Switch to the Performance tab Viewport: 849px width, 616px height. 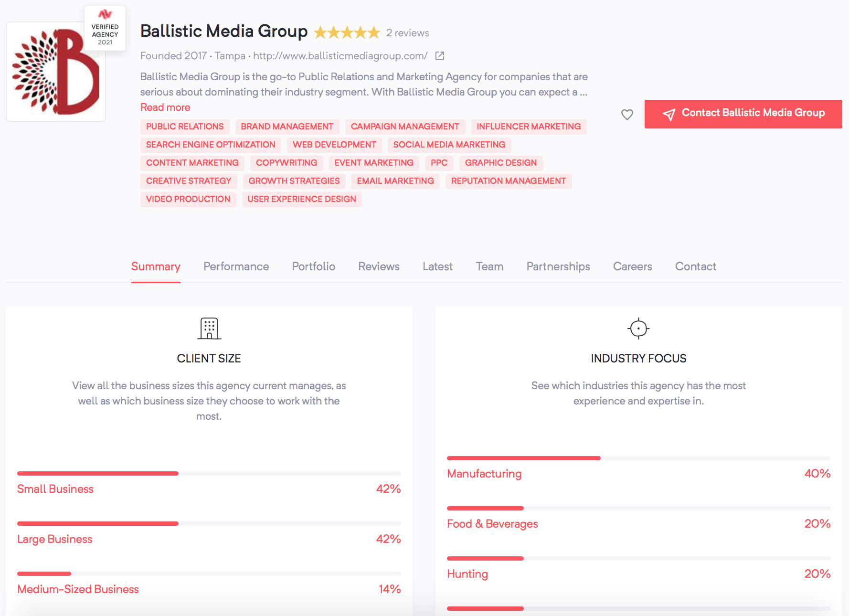point(236,266)
